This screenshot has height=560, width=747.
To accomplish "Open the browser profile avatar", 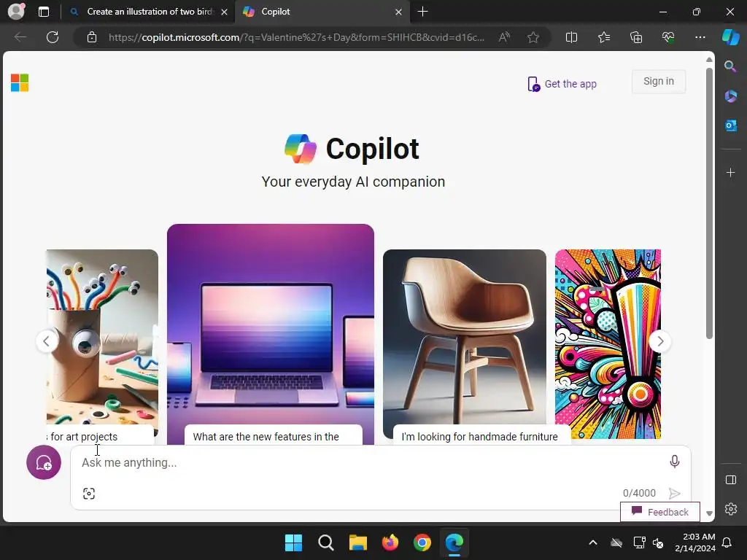I will tap(16, 12).
